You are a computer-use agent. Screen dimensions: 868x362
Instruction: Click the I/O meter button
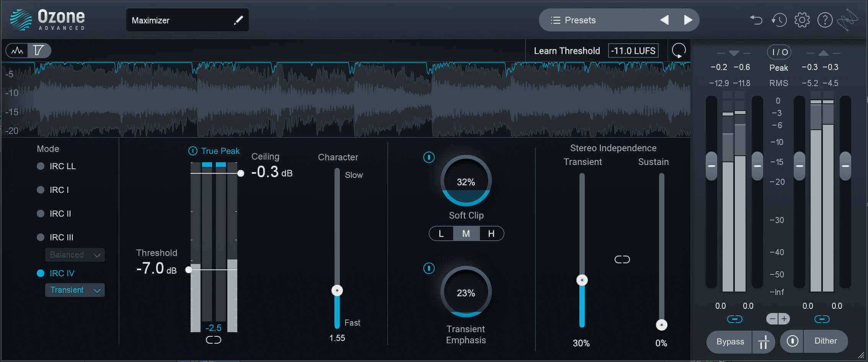(x=779, y=52)
